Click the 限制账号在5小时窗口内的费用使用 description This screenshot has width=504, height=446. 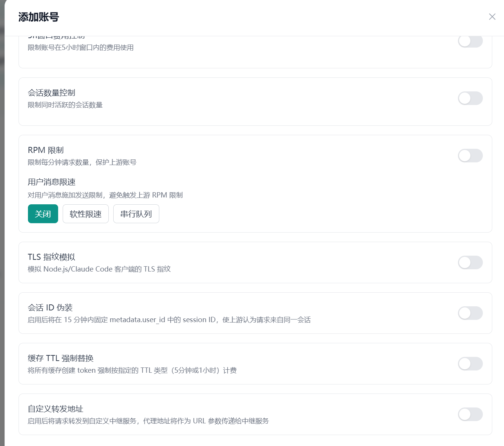(x=81, y=48)
